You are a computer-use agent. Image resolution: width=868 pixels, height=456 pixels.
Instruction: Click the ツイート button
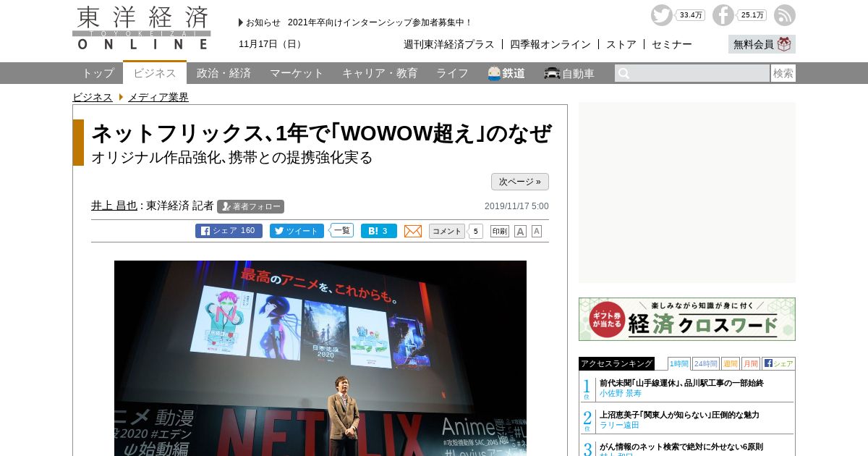coord(297,231)
